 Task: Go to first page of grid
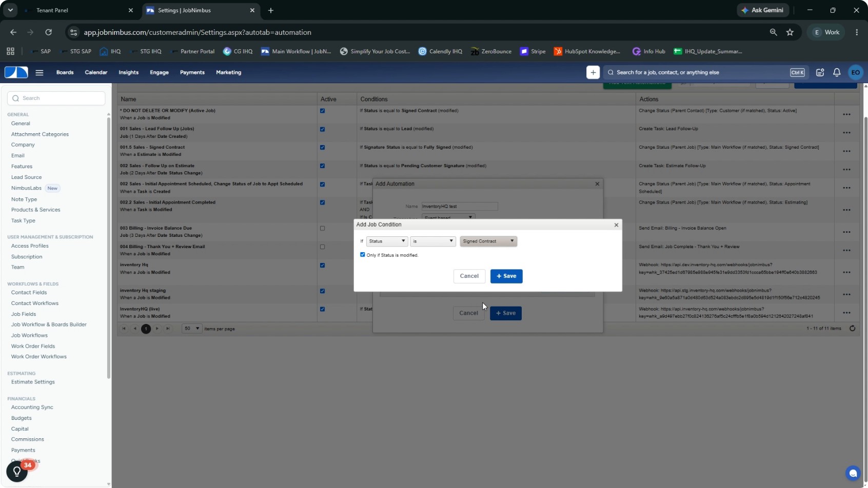124,329
